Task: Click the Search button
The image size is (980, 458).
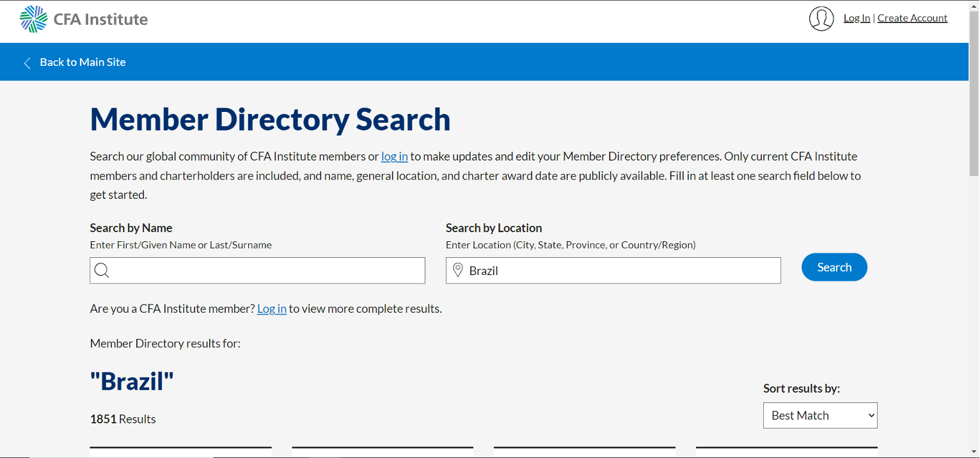Action: [834, 267]
